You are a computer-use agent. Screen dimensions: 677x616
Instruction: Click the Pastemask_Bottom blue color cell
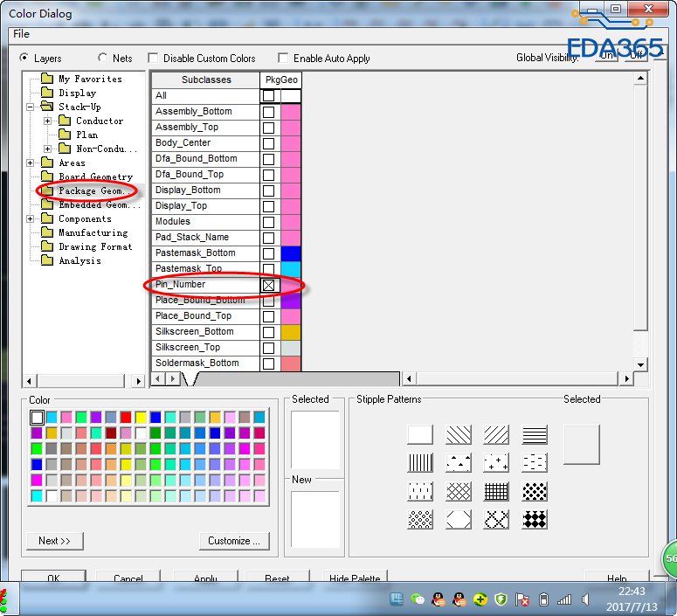pos(291,253)
